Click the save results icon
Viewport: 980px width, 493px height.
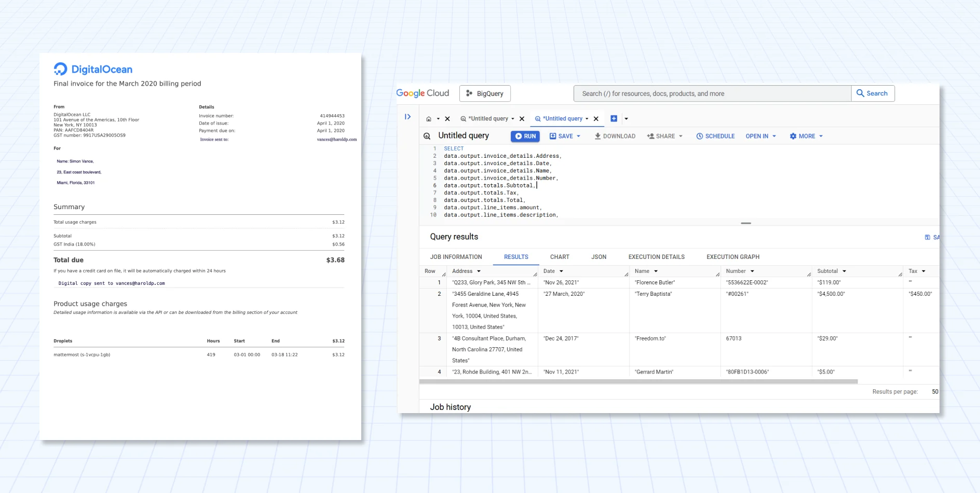[928, 237]
